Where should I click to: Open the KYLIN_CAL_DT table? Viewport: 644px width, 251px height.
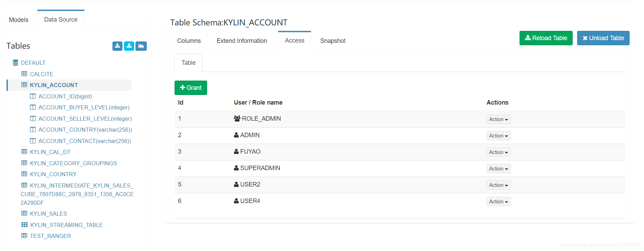(x=50, y=152)
